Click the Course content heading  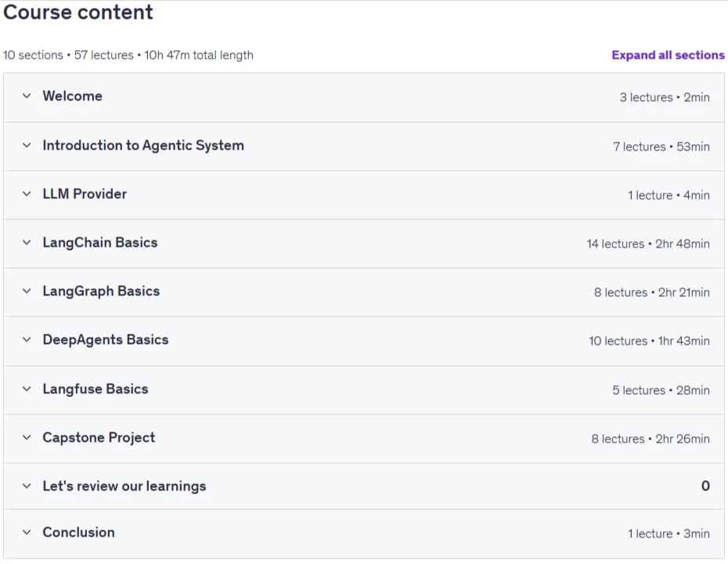pyautogui.click(x=78, y=12)
